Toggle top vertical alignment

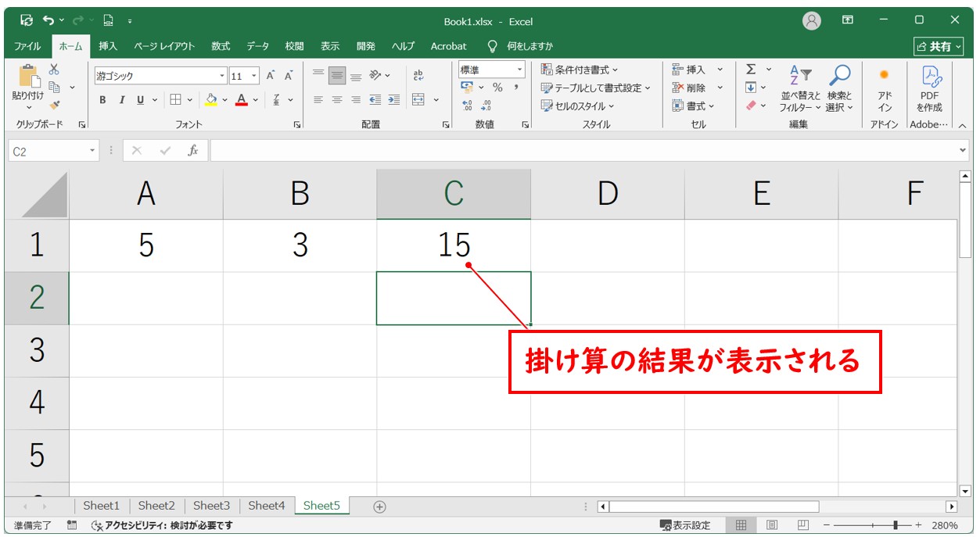pyautogui.click(x=318, y=75)
